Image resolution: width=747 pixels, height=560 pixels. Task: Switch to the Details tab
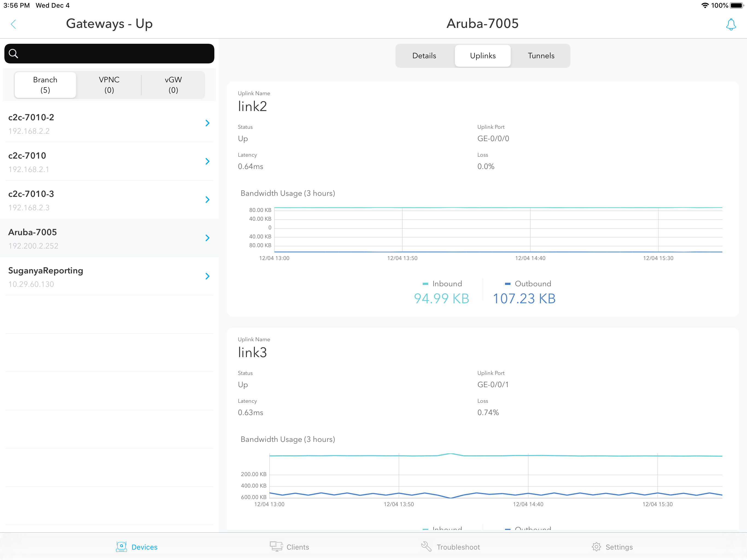tap(424, 56)
